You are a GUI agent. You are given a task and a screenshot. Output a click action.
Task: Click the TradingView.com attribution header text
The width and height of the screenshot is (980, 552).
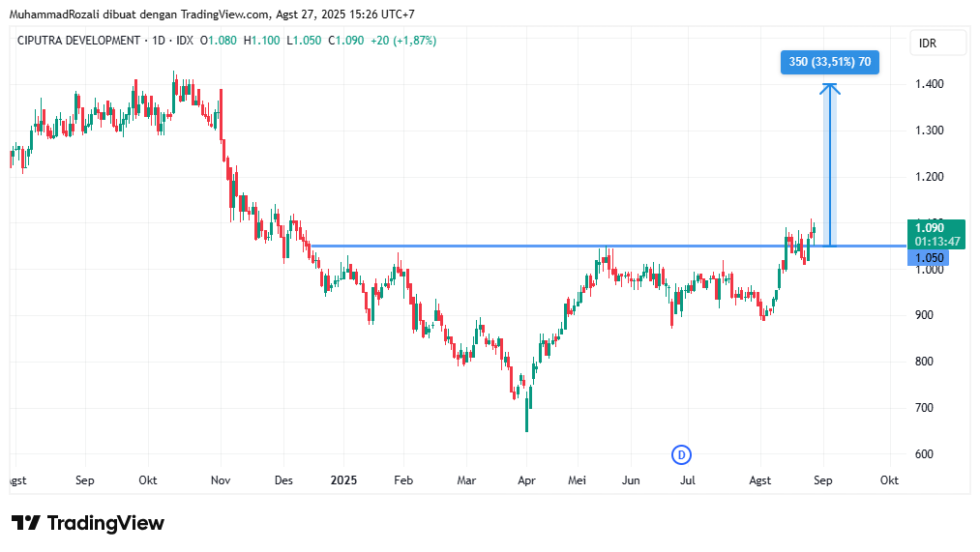click(x=212, y=15)
